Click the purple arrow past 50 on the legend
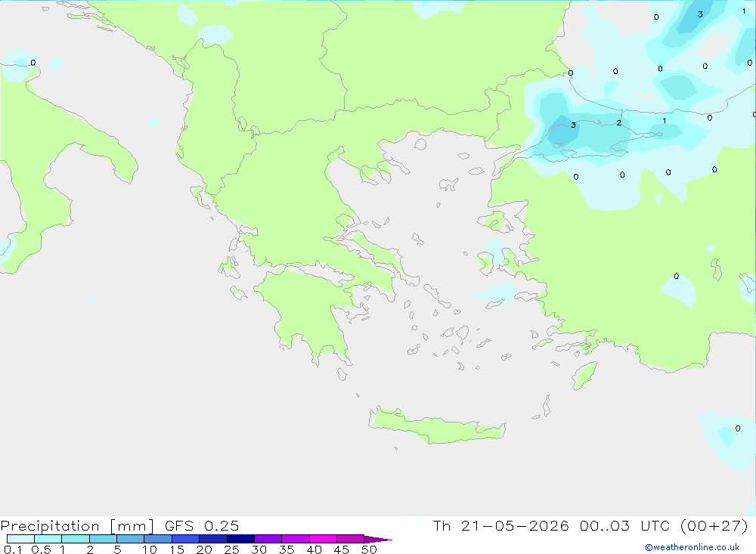Image resolution: width=756 pixels, height=554 pixels. (x=378, y=540)
